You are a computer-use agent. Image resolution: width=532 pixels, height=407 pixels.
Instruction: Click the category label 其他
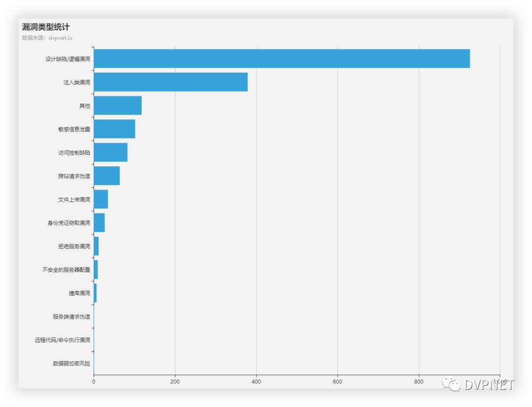[85, 106]
